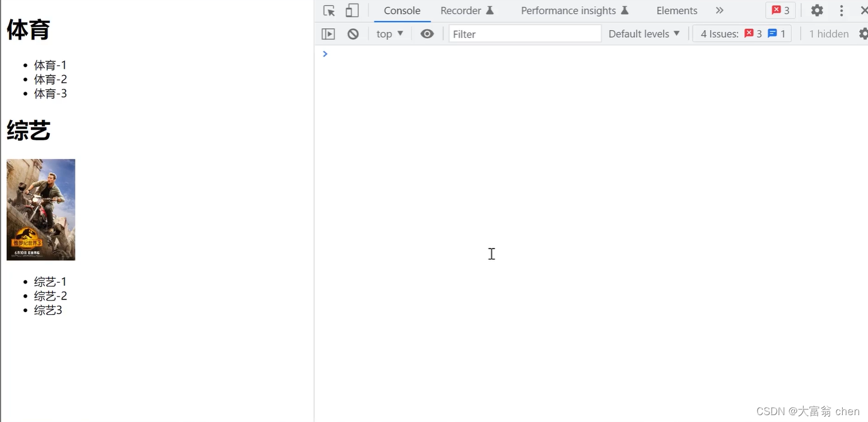Viewport: 868px width, 422px height.
Task: Select list item 综艺-1
Action: [x=50, y=282]
